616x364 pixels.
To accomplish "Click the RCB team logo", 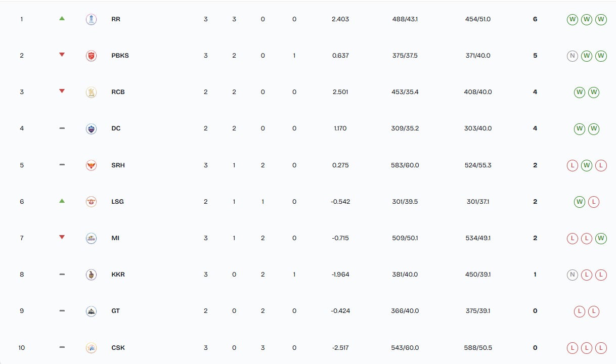I will coord(91,92).
